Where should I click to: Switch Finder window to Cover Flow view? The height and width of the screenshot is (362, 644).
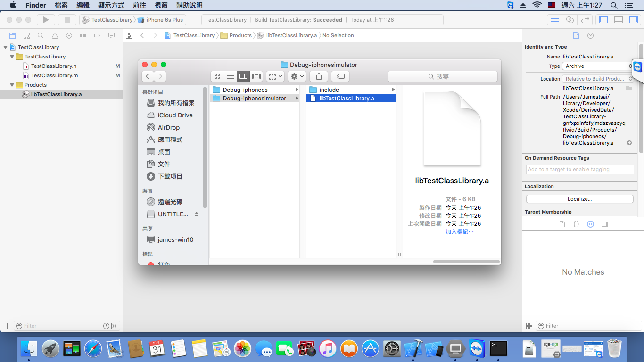pos(256,76)
